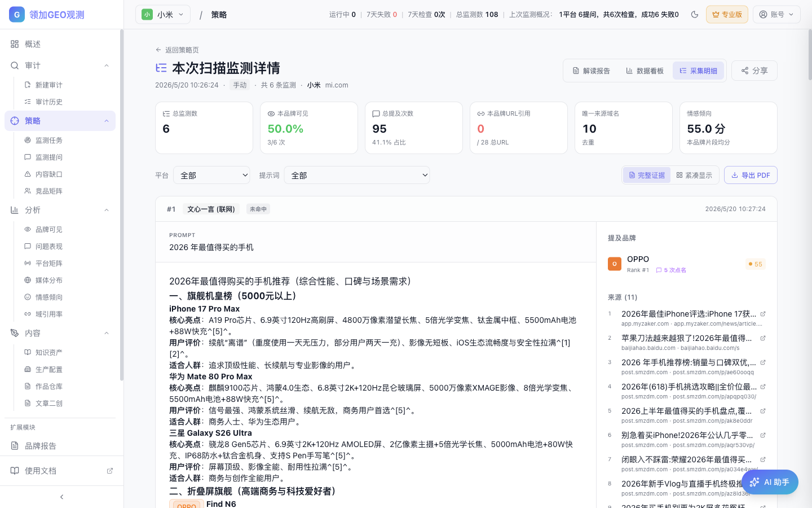812x508 pixels.
Task: Switch to 解读报告 tab
Action: point(591,71)
